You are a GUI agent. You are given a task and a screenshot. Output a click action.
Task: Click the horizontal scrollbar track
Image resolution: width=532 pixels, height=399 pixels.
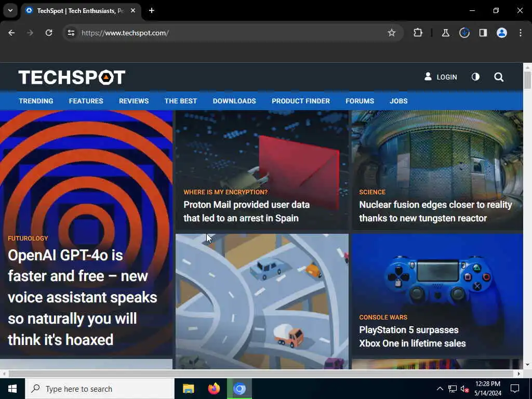261,374
